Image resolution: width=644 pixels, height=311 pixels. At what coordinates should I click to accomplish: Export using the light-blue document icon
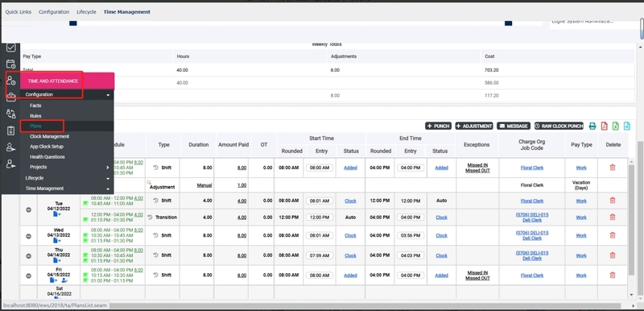pyautogui.click(x=627, y=126)
